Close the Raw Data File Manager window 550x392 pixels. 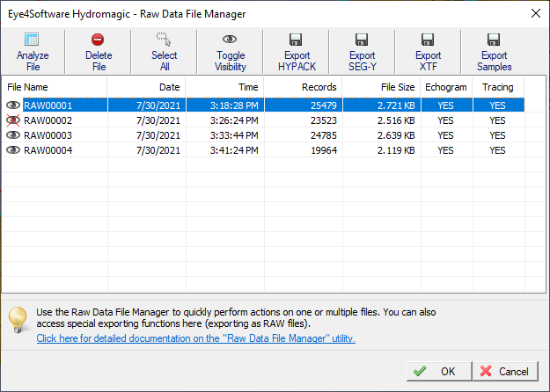pos(535,14)
